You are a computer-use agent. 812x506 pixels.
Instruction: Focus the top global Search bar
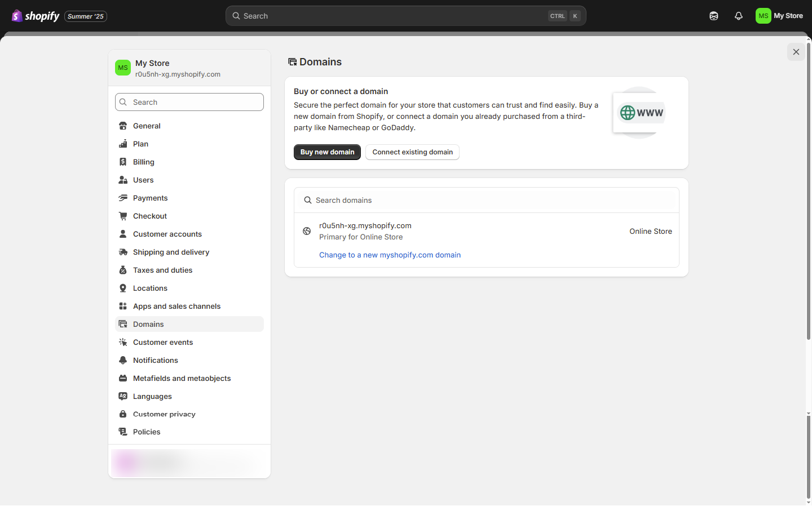(x=406, y=16)
